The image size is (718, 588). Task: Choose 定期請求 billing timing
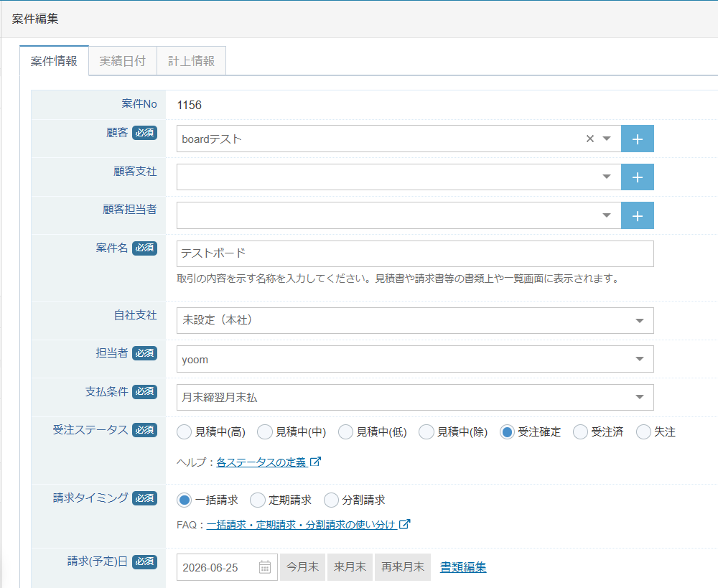pos(257,500)
